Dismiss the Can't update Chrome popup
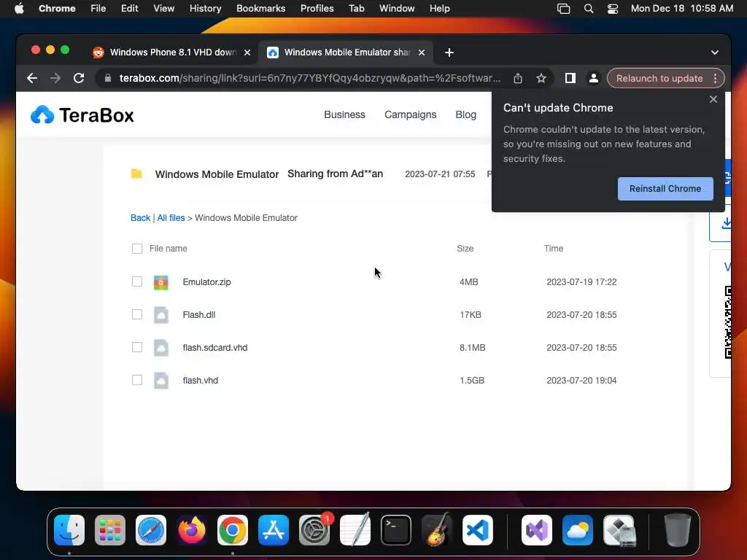Image resolution: width=747 pixels, height=560 pixels. (713, 99)
